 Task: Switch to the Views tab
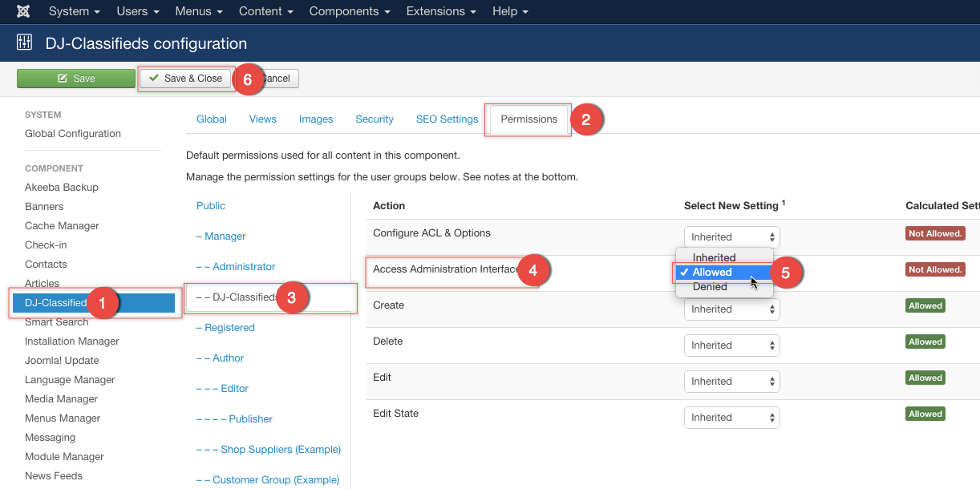(x=263, y=119)
